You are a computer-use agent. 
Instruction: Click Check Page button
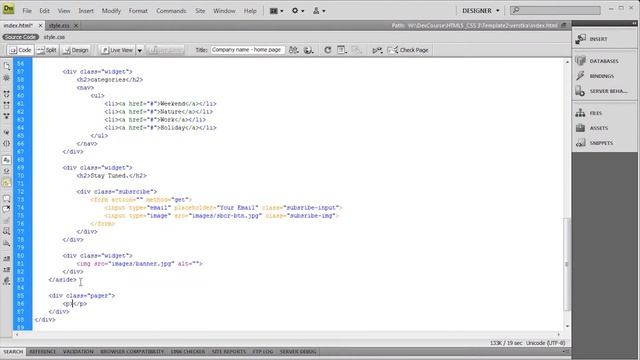(408, 50)
